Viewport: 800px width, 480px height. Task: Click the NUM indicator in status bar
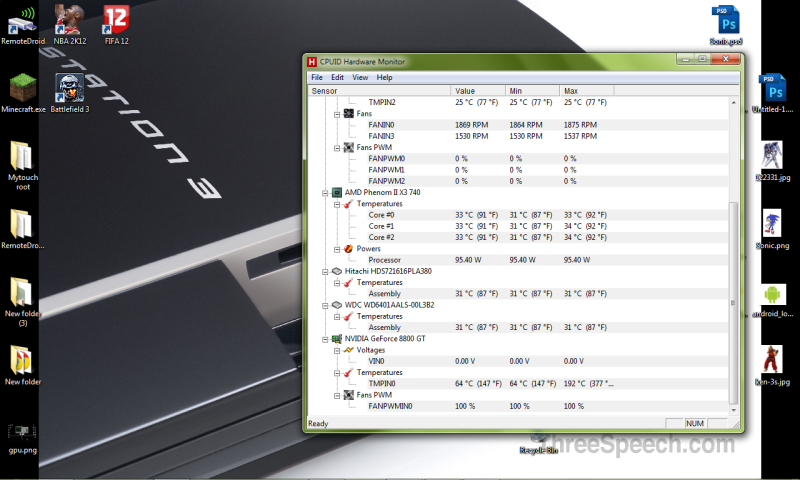[695, 423]
